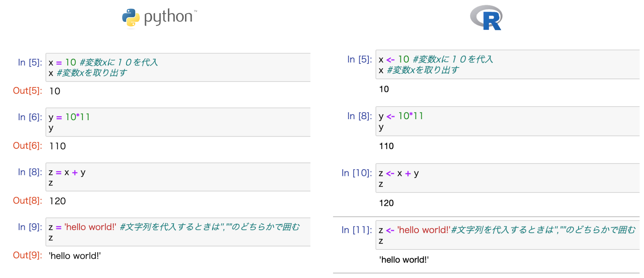Image resolution: width=644 pixels, height=278 pixels.
Task: Select Python code cell In [5]
Action: (178, 67)
